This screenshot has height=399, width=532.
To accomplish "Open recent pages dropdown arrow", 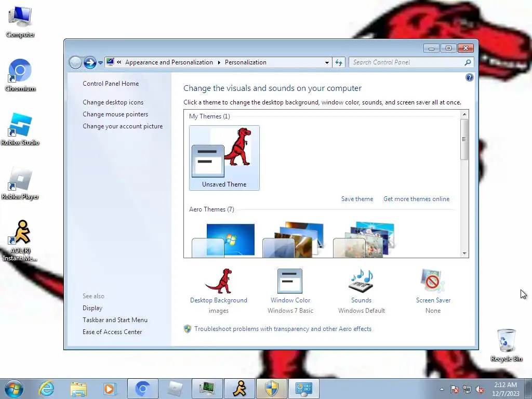I will click(x=100, y=63).
